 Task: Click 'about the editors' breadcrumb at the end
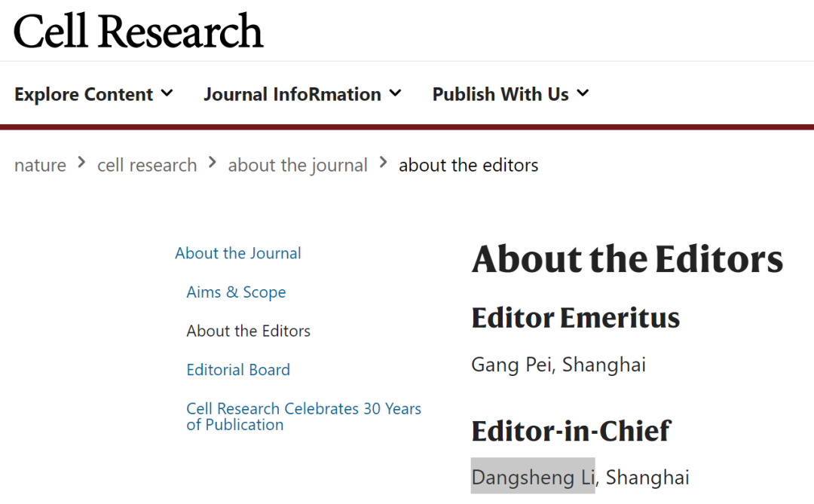[x=468, y=165]
